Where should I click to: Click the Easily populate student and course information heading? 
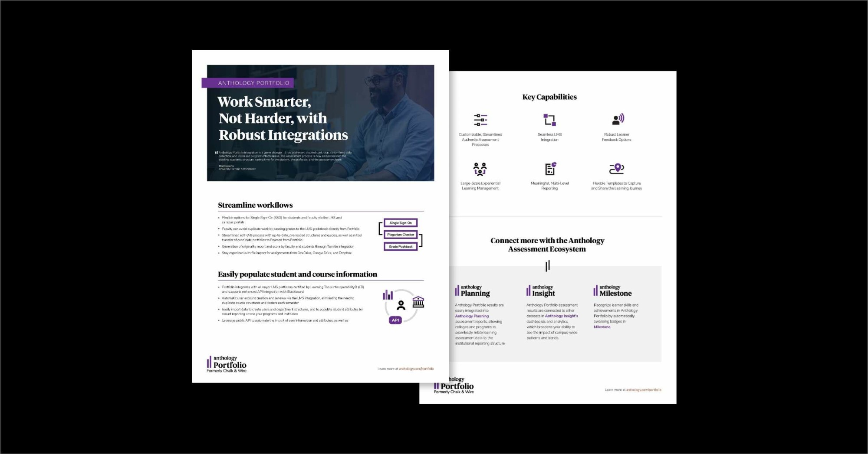297,274
